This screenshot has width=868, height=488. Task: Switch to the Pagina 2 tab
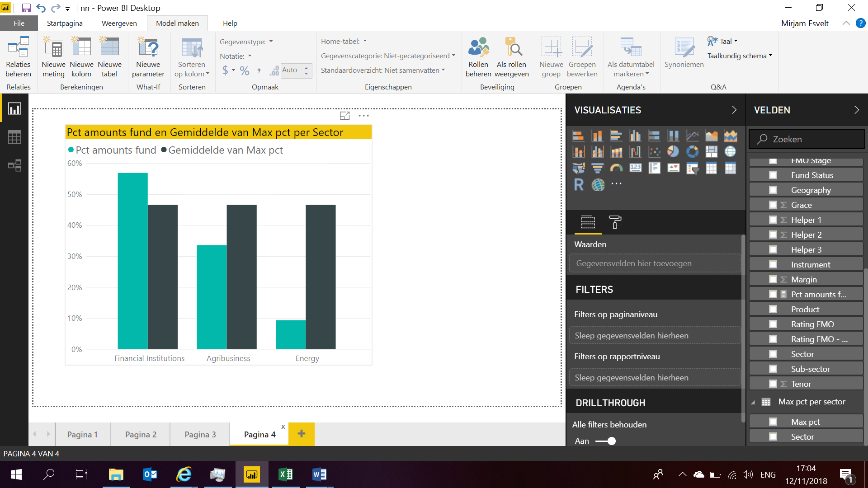point(141,434)
